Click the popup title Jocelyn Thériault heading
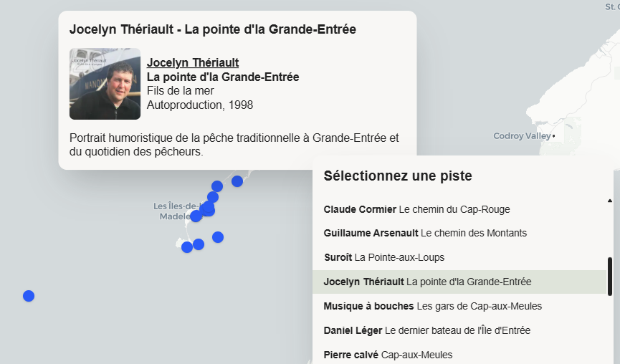 [213, 29]
